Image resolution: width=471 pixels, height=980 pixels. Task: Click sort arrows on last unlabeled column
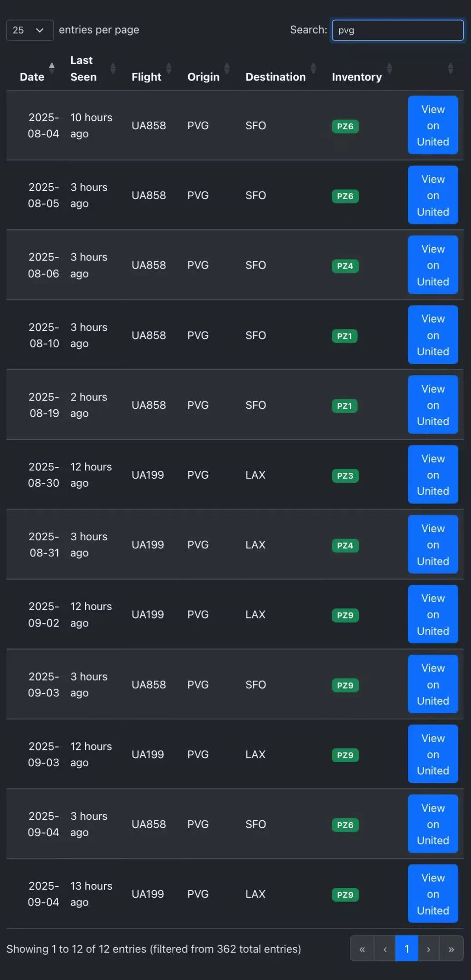[x=450, y=69]
